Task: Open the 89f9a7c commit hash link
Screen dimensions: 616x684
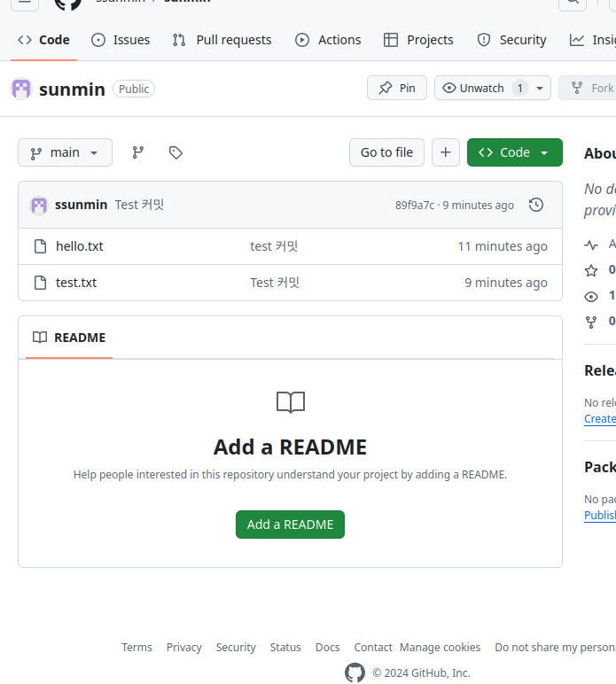Action: pyautogui.click(x=414, y=205)
